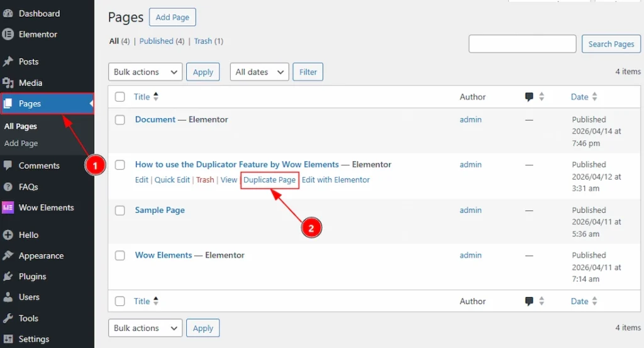644x348 pixels.
Task: Click sort arrows beside footer Date
Action: [594, 302]
